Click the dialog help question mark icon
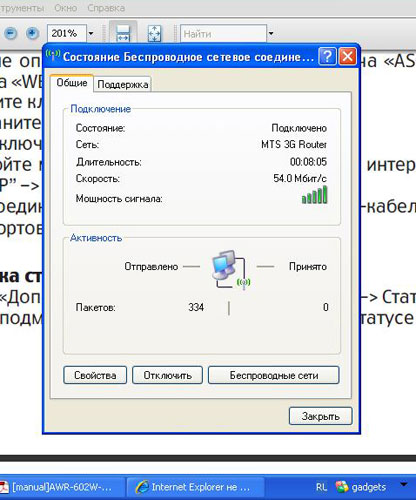Viewport: 416px width, 500px height. (x=327, y=56)
